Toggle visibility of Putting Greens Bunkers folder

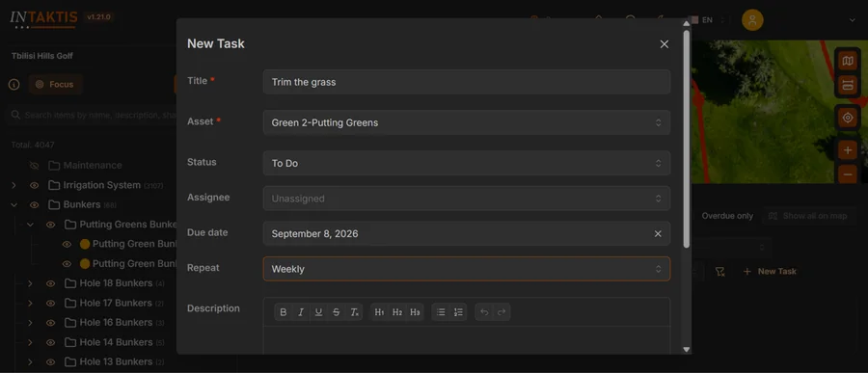(50, 225)
